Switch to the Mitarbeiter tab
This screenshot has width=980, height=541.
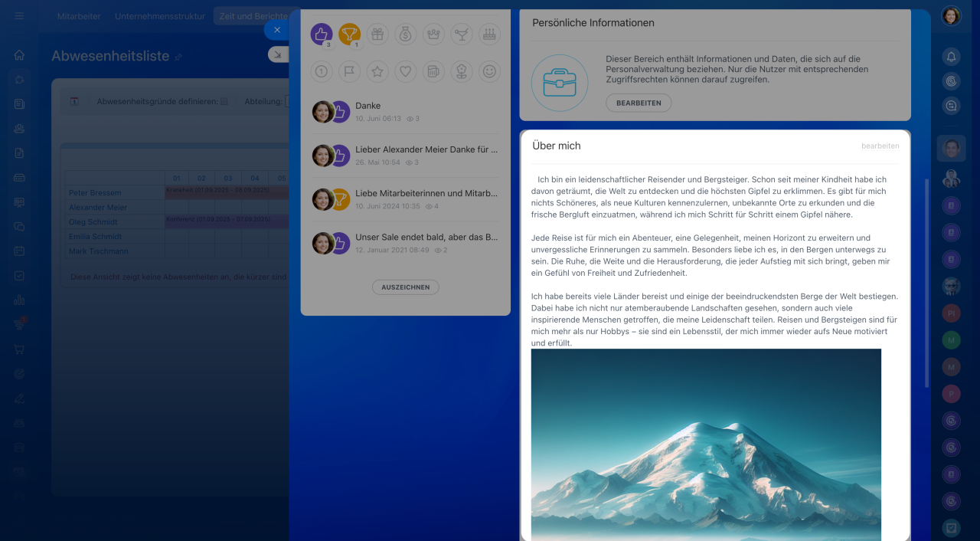click(x=79, y=16)
